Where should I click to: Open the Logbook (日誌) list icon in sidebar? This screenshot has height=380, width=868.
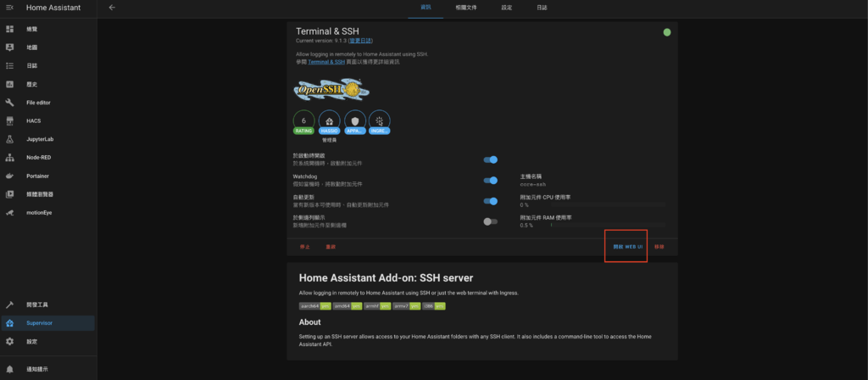click(x=9, y=65)
